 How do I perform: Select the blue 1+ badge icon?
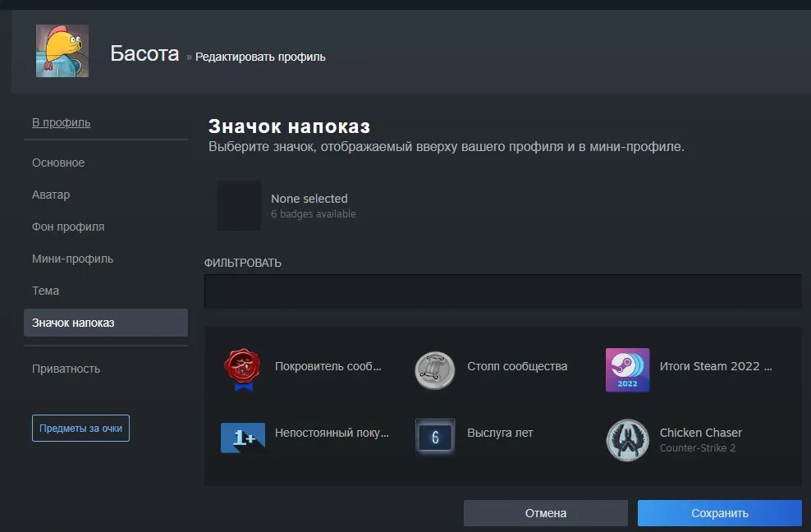pyautogui.click(x=243, y=438)
